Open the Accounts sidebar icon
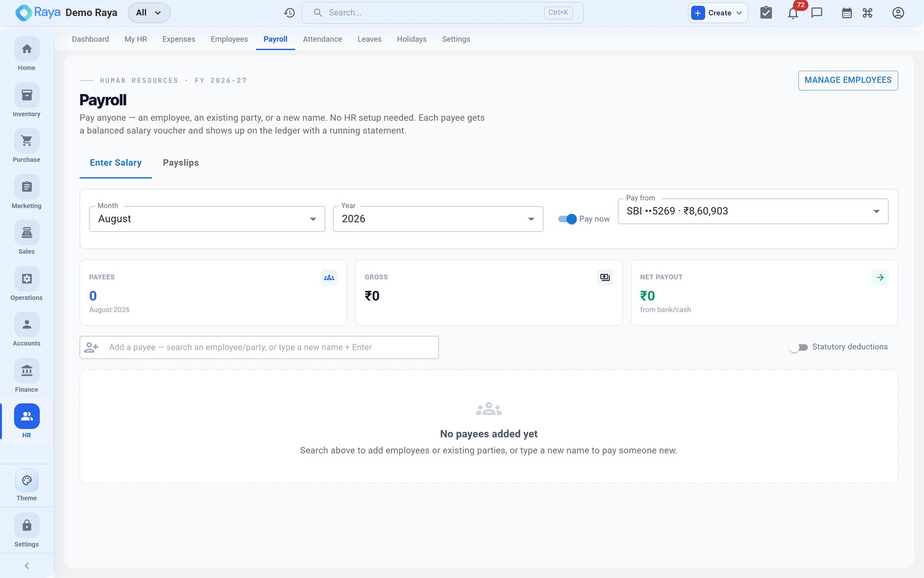The image size is (924, 578). (27, 325)
